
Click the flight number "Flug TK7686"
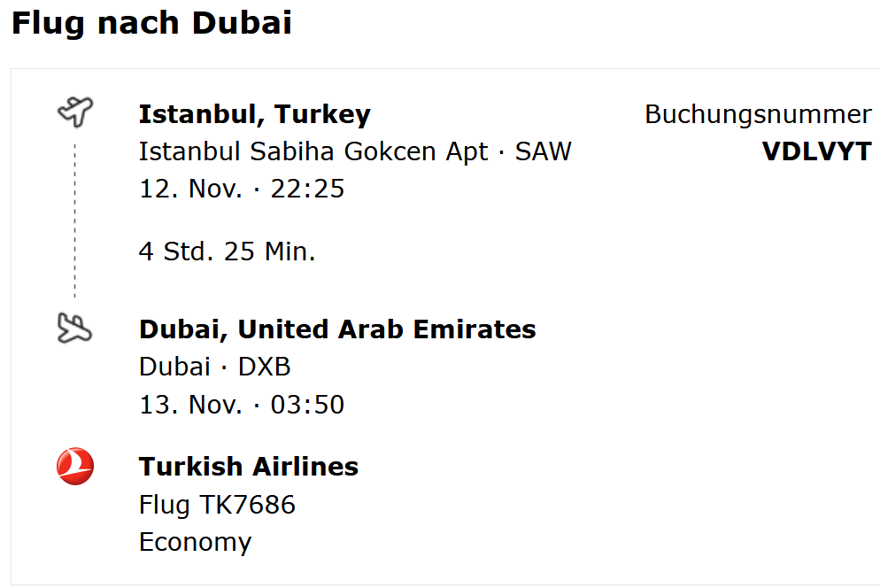(217, 505)
